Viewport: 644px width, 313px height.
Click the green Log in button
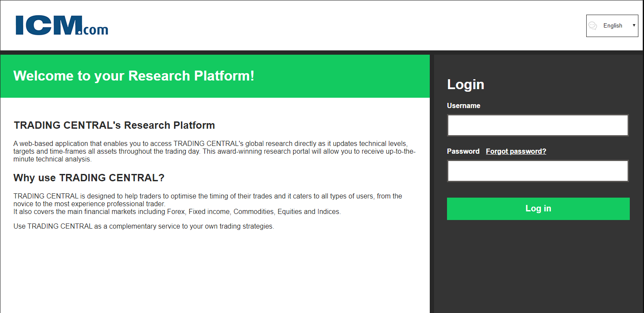point(538,209)
